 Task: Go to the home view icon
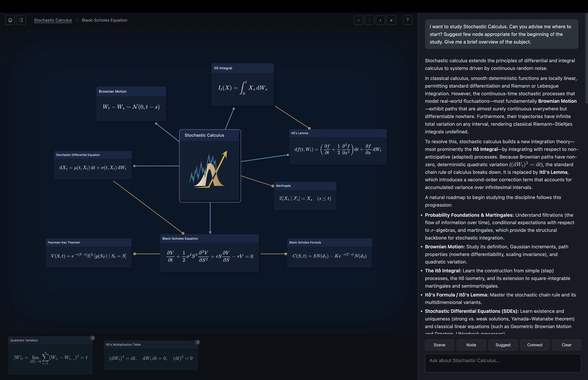click(10, 20)
